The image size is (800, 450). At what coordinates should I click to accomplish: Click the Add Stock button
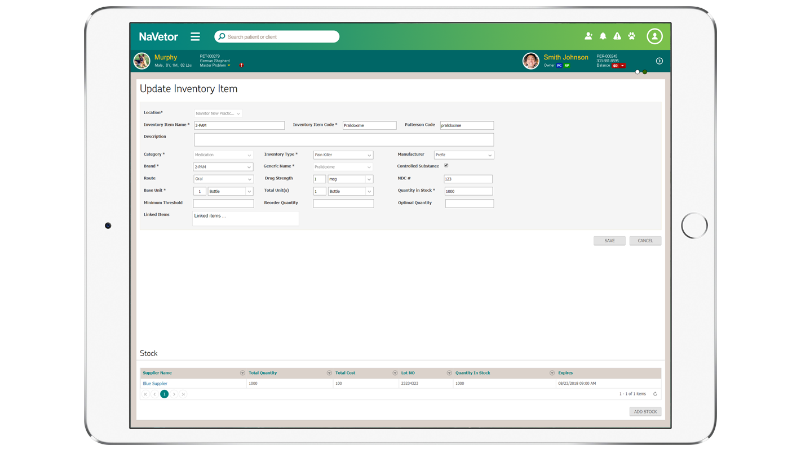tap(645, 411)
